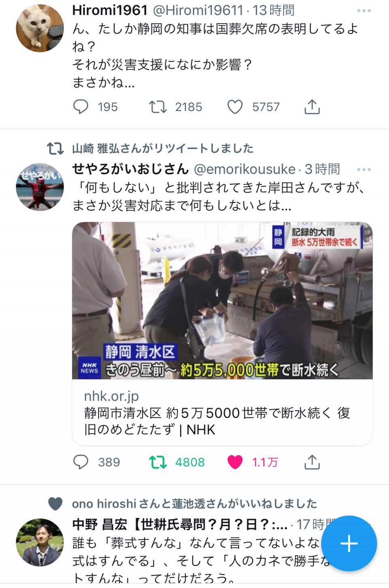Screen dimensions: 389x588
Task: Open the @Hiromi19611 username handle
Action: tap(198, 10)
